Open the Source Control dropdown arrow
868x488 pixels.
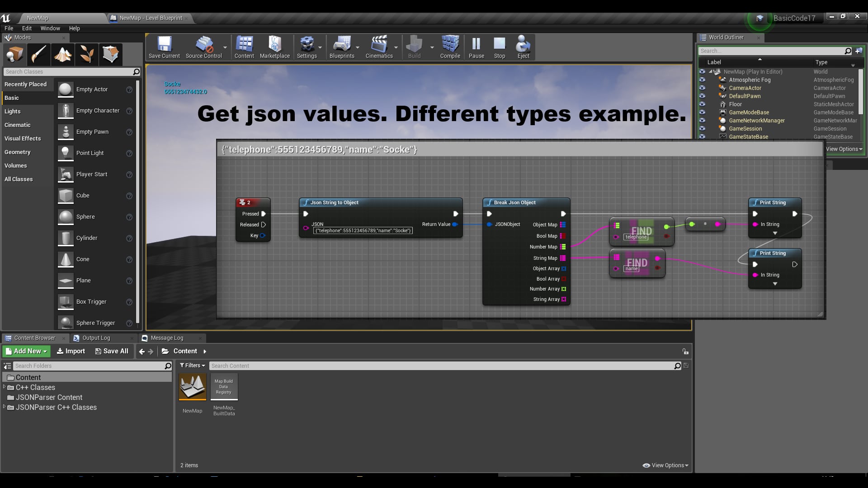pyautogui.click(x=225, y=47)
